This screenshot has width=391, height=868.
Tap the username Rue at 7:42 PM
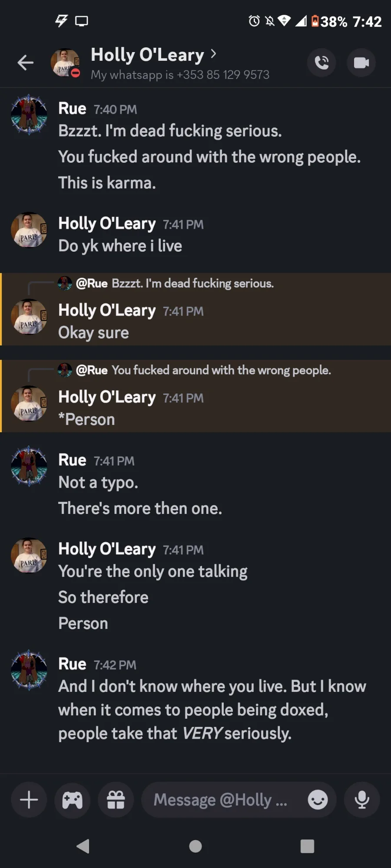[72, 664]
